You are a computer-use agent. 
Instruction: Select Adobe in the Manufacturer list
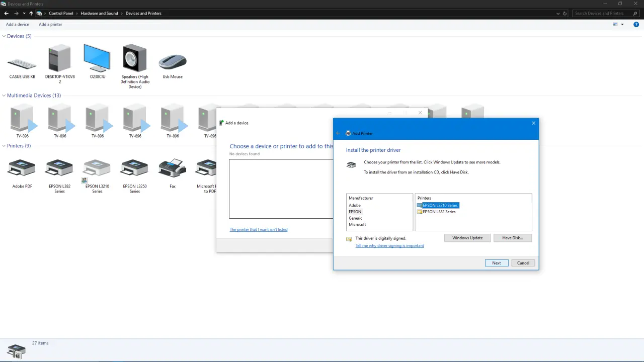(x=355, y=205)
